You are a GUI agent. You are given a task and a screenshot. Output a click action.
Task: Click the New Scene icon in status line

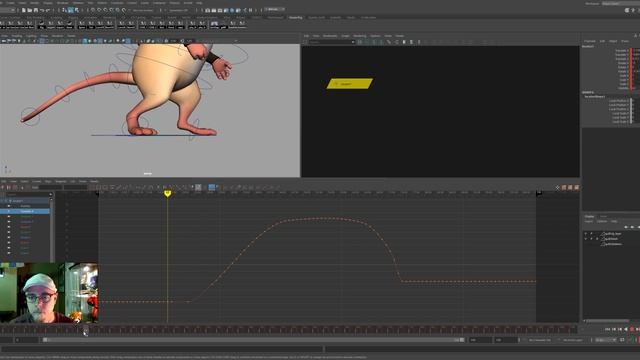(24, 10)
